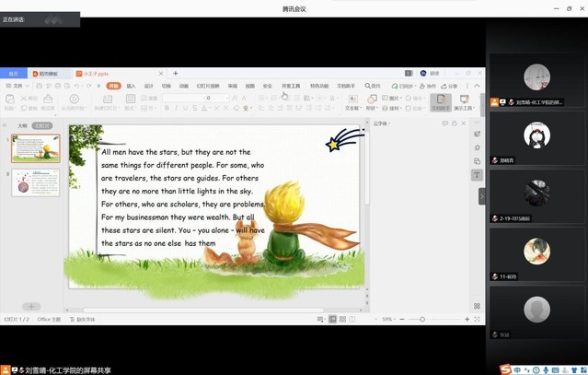
Task: Click the new slide plus button
Action: [x=31, y=307]
